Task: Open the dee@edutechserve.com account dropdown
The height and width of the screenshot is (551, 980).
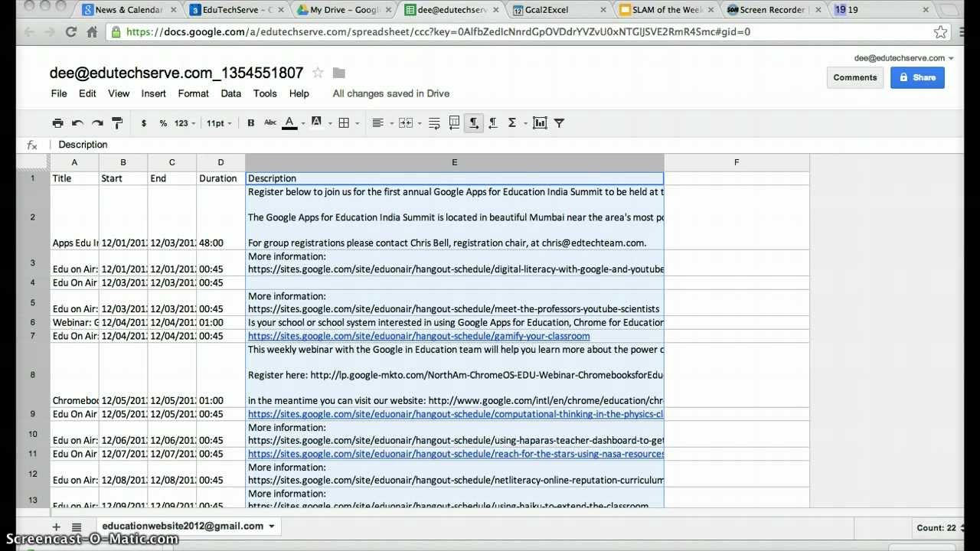Action: click(x=904, y=58)
